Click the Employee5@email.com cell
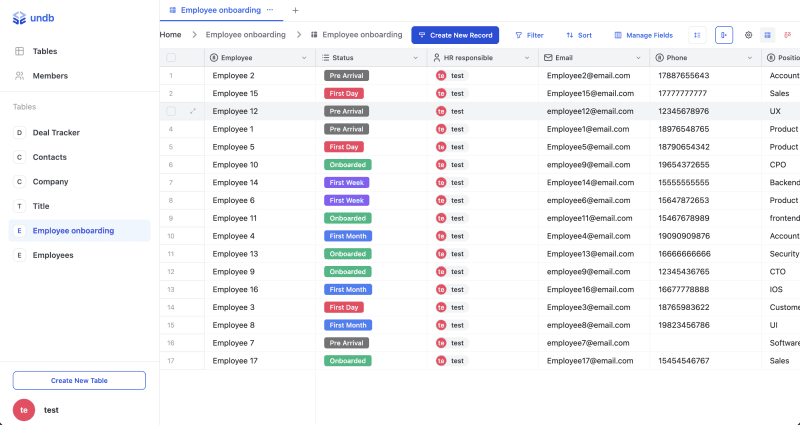Image resolution: width=800 pixels, height=425 pixels. point(594,147)
